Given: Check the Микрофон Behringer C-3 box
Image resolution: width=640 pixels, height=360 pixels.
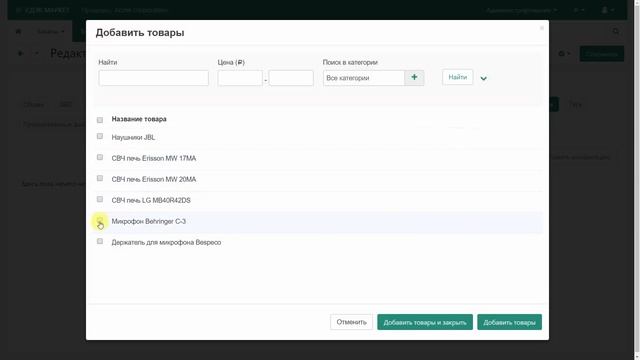Looking at the screenshot, I should point(100,220).
